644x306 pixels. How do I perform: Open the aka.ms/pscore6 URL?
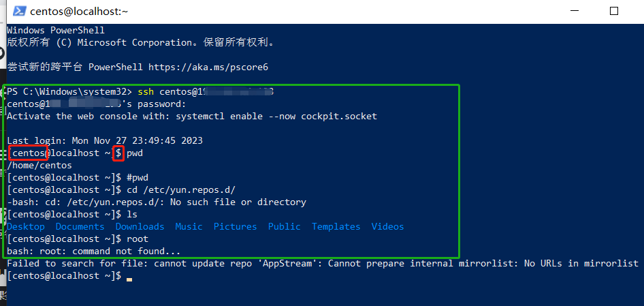tap(208, 67)
